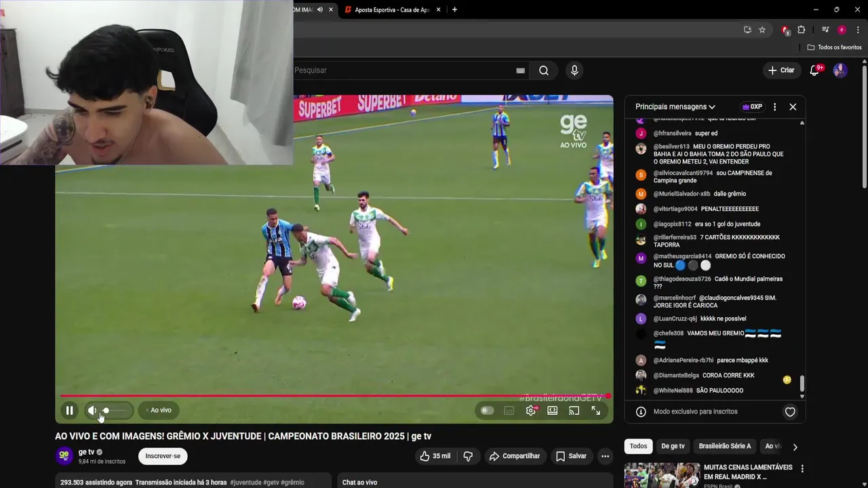Expand Principais mensagens chat filter dropdown
The image size is (868, 488).
click(675, 107)
